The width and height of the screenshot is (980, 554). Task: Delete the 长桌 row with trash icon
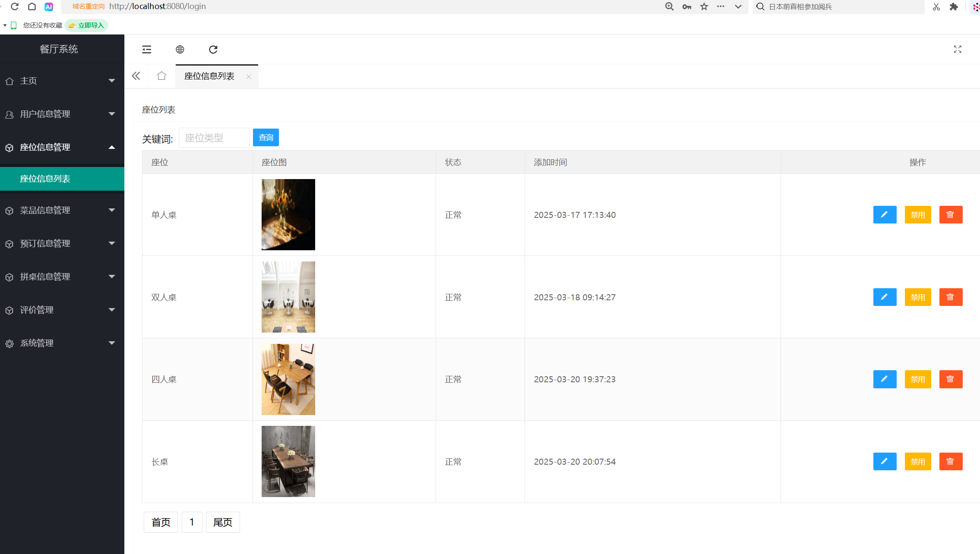pyautogui.click(x=951, y=461)
